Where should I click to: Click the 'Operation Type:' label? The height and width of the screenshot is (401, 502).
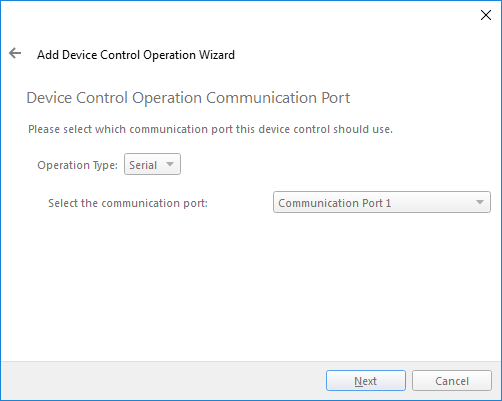[x=77, y=165]
